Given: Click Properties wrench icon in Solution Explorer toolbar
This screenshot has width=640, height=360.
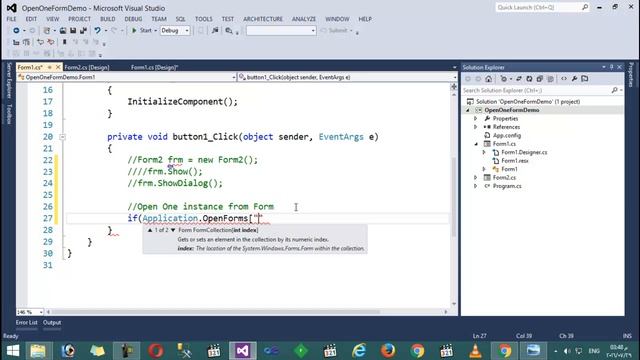Looking at the screenshot, I should point(574,79).
